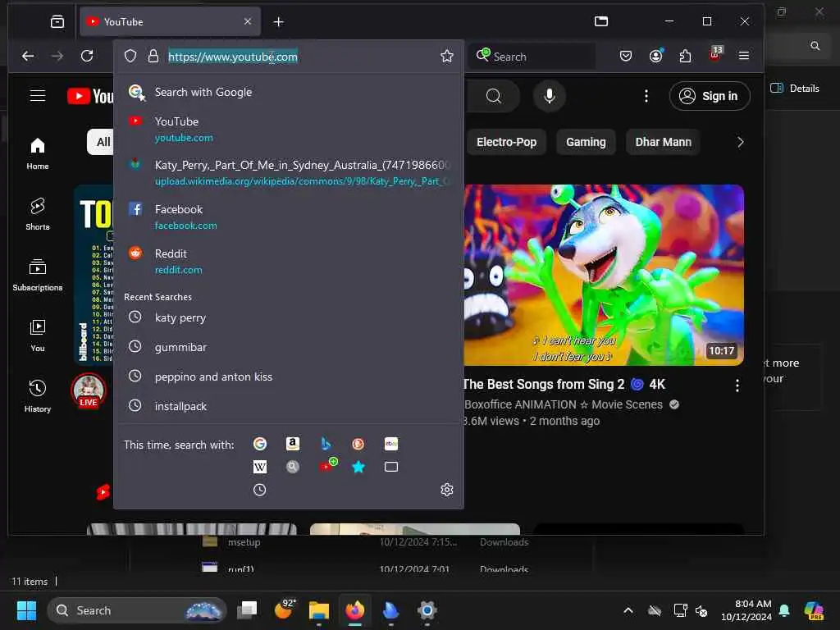Open The Best Songs from Sing 2 title

coord(564,384)
